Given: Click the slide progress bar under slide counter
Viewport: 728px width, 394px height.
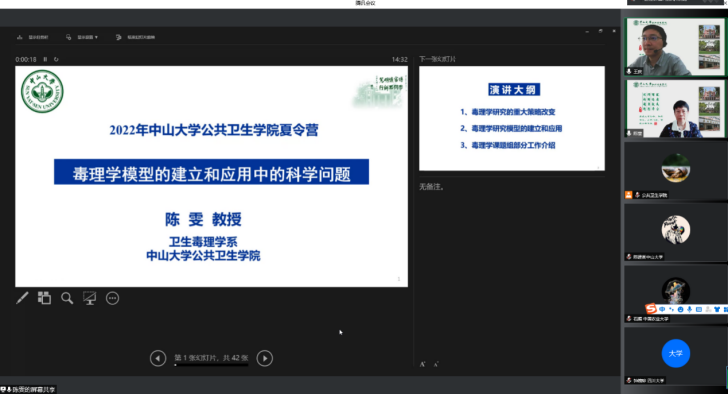Looking at the screenshot, I should [211, 365].
